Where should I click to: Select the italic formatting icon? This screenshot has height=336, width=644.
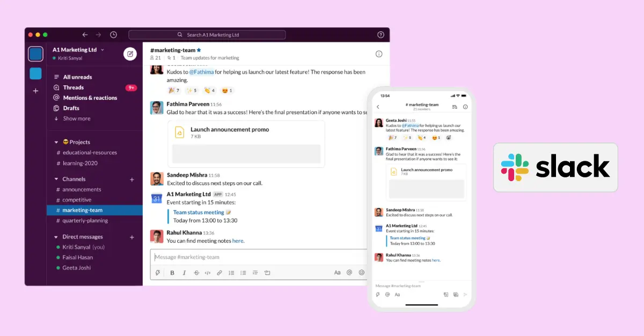point(184,272)
